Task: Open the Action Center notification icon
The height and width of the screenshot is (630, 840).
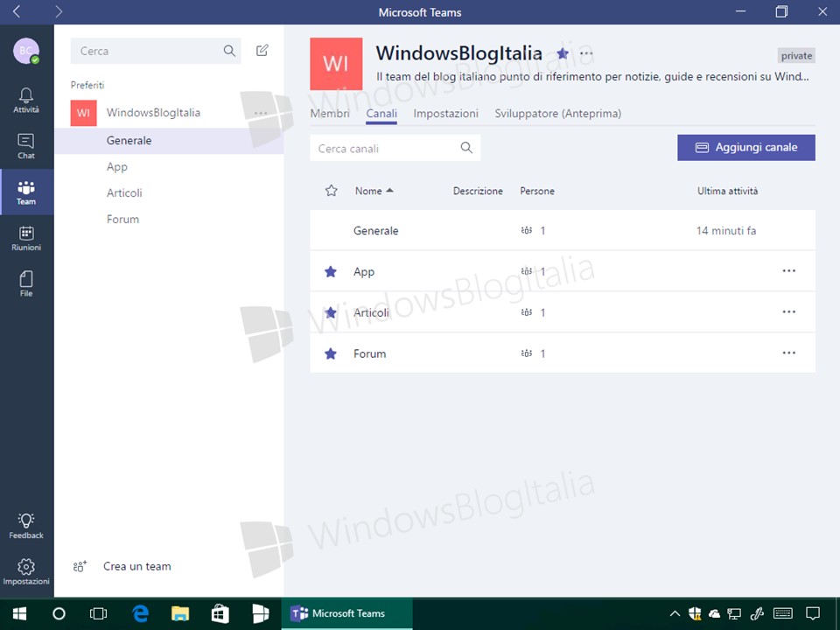Action: pyautogui.click(x=813, y=614)
